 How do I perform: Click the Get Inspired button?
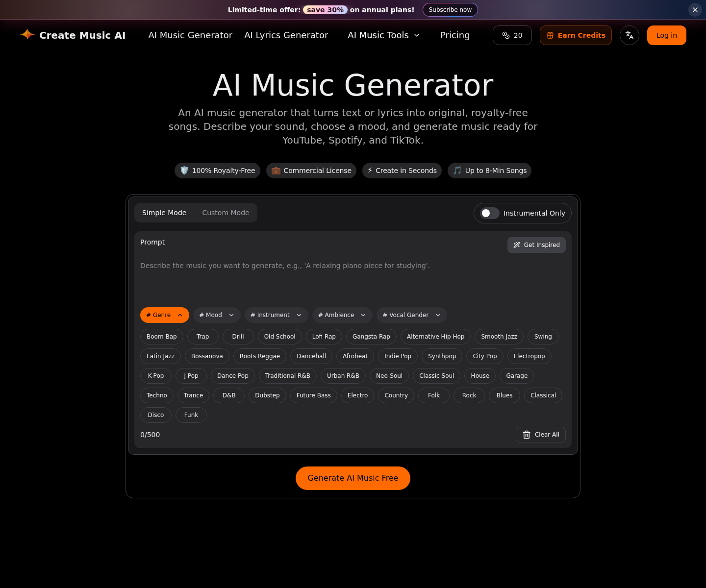click(536, 245)
